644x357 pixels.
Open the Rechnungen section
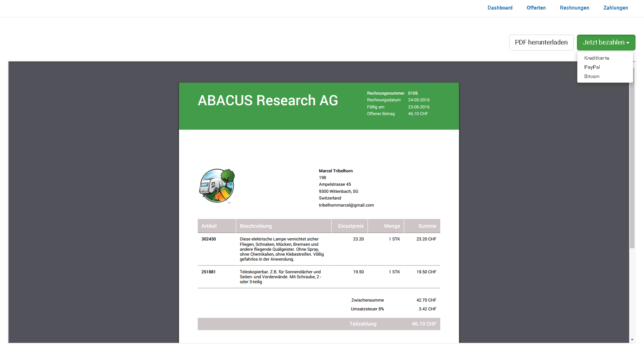tap(574, 8)
